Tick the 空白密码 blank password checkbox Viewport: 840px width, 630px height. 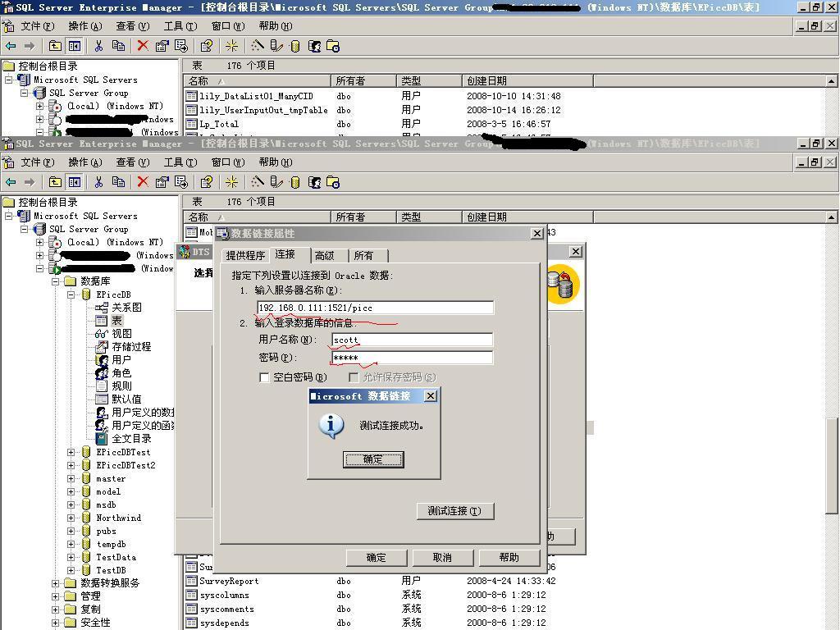click(264, 377)
